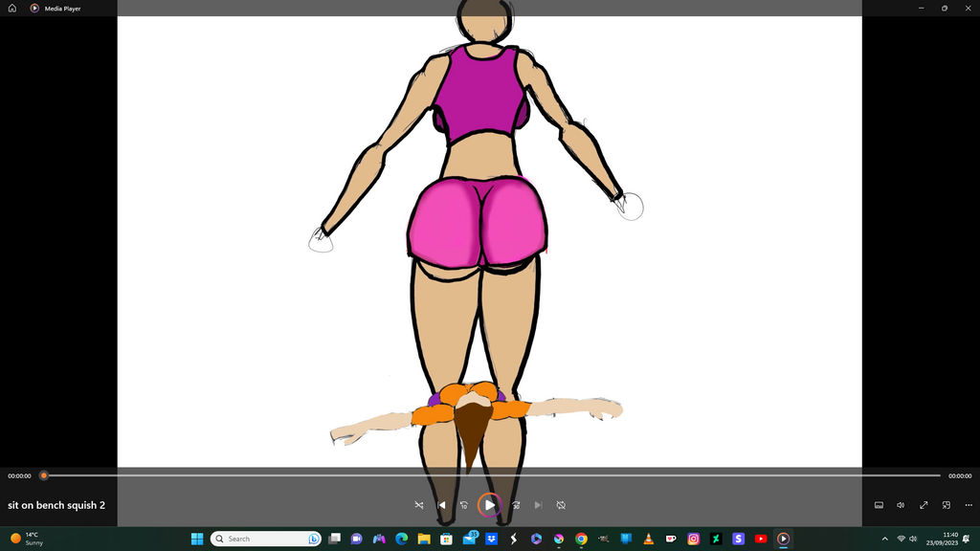The height and width of the screenshot is (551, 980).
Task: Click the total duration on the right
Action: pos(960,476)
